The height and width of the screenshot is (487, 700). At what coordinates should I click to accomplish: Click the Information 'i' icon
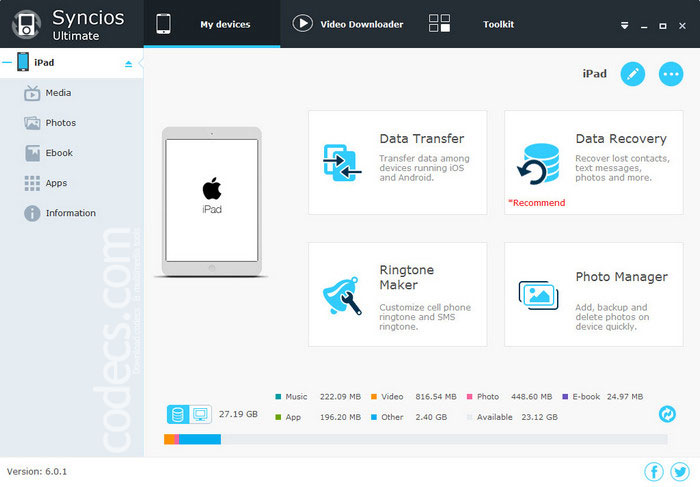(x=32, y=213)
